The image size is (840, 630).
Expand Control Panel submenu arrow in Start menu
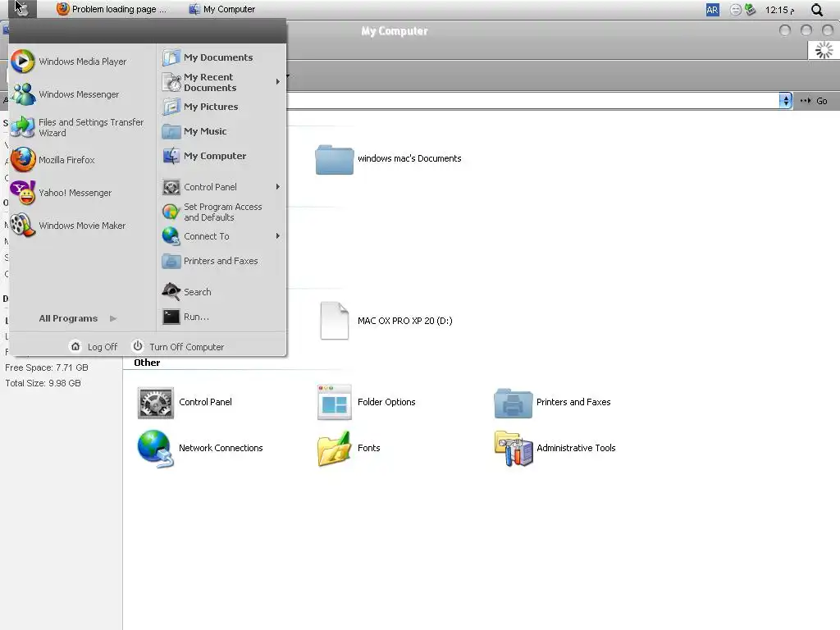277,187
